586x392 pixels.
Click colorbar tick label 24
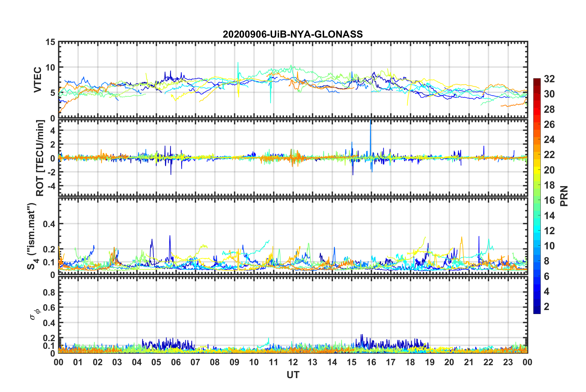549,140
